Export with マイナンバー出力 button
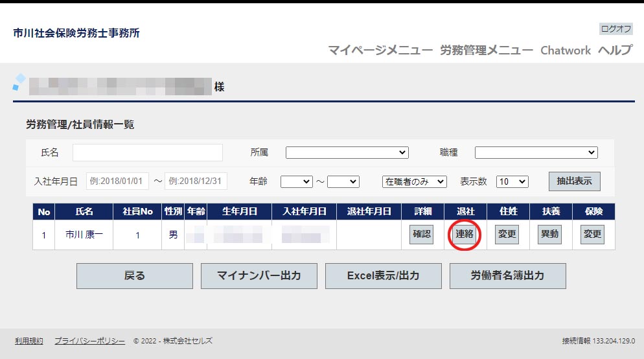Screen dimensions: 644x359 coord(259,275)
